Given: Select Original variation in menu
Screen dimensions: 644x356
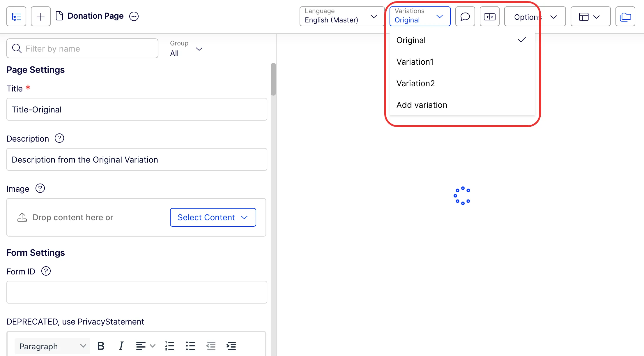Looking at the screenshot, I should click(x=462, y=40).
